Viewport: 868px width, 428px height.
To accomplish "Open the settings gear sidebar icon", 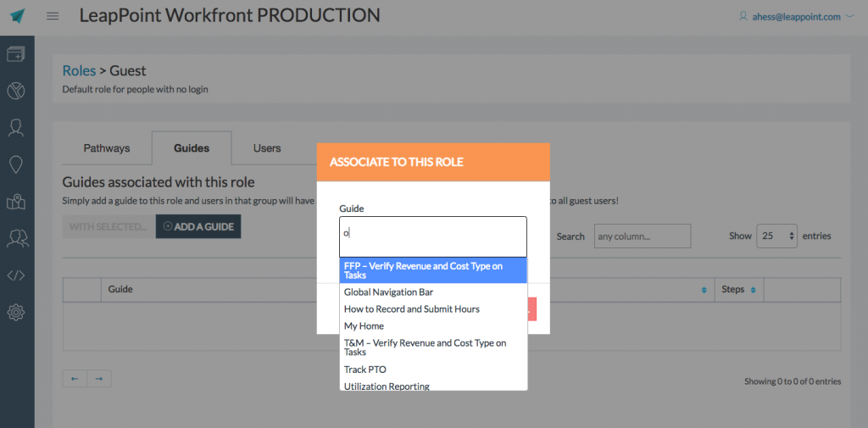I will (x=16, y=312).
